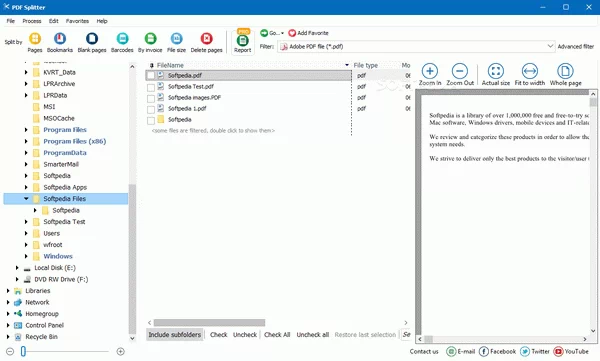Expand the Windows folder node
The width and height of the screenshot is (600, 361).
coord(26,256)
